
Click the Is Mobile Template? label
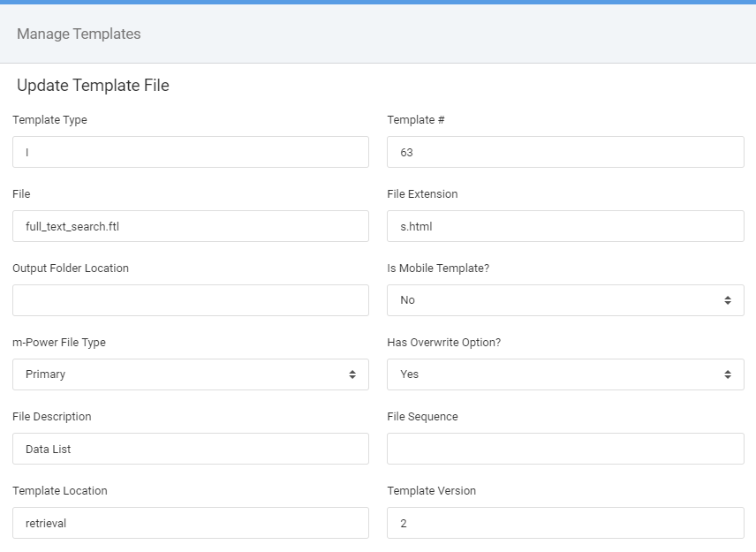tap(438, 268)
